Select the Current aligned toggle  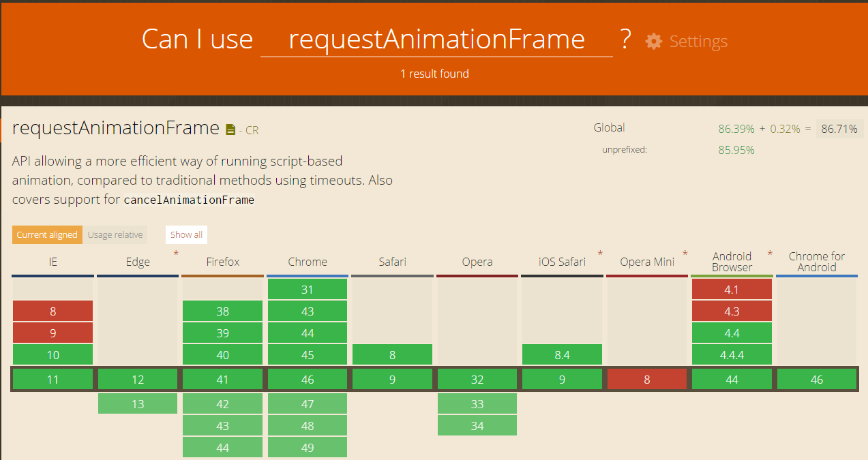[46, 234]
